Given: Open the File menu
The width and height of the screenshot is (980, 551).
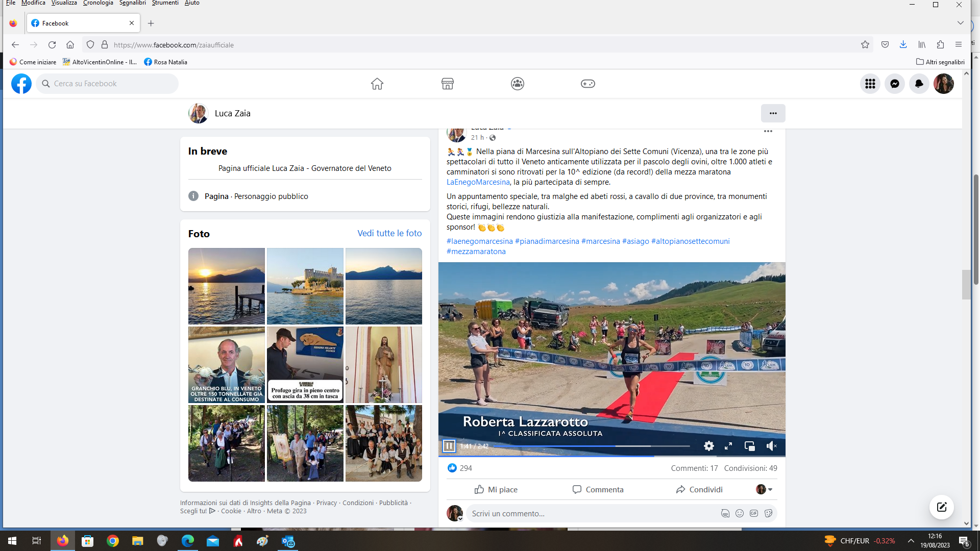Looking at the screenshot, I should click(x=11, y=3).
